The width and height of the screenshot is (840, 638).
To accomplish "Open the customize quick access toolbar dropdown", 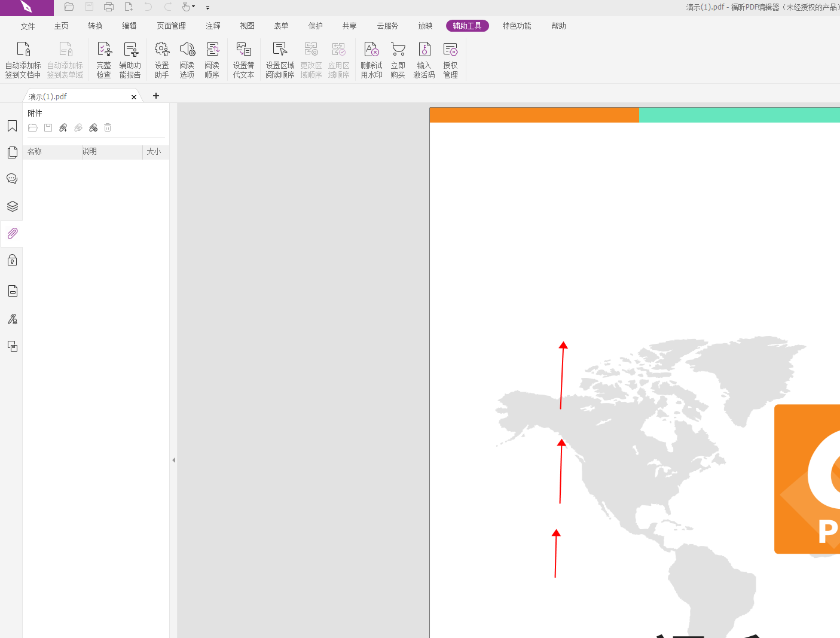I will [x=207, y=8].
